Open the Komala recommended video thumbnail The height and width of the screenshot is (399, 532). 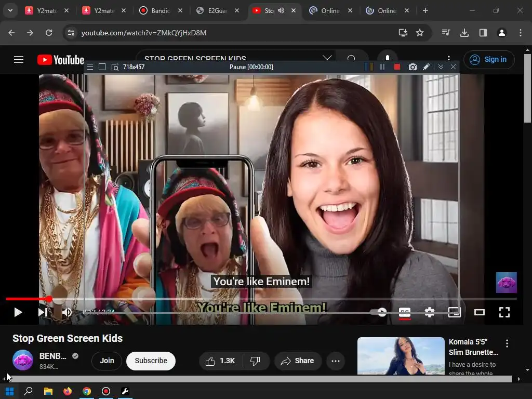coord(401,355)
